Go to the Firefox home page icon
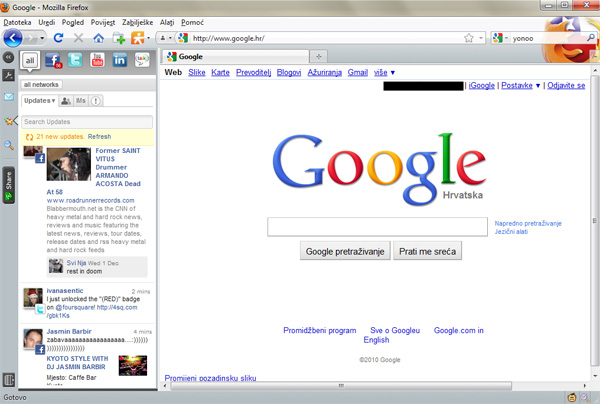 click(x=100, y=38)
